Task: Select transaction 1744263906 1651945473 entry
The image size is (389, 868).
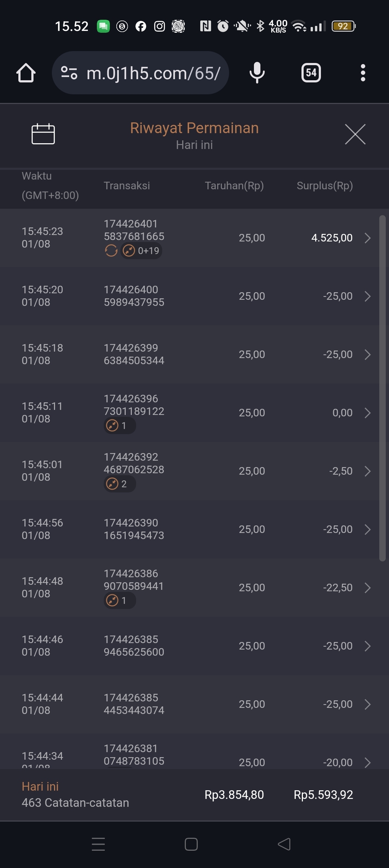Action: [x=134, y=529]
